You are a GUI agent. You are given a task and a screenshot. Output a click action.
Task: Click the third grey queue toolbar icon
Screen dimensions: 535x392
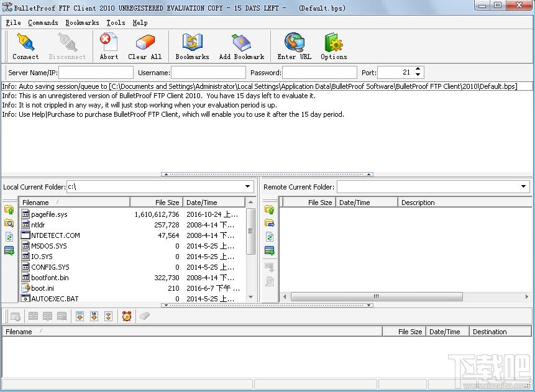tap(47, 316)
